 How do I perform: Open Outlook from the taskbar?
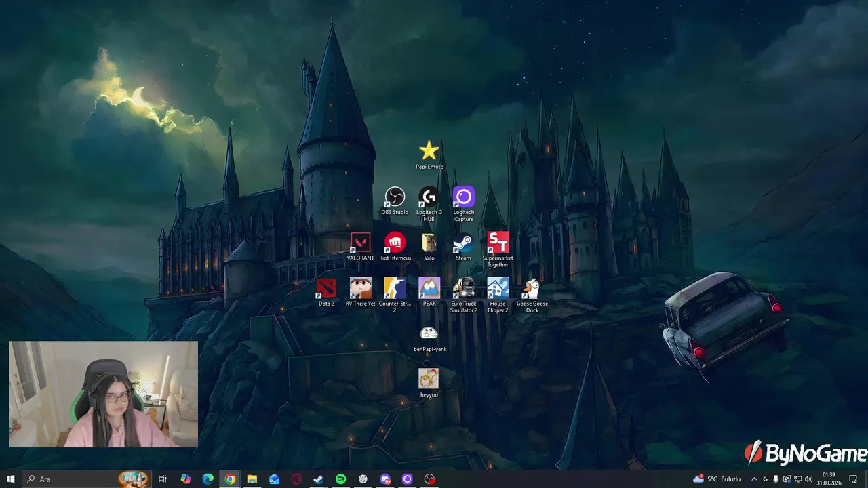click(x=275, y=479)
